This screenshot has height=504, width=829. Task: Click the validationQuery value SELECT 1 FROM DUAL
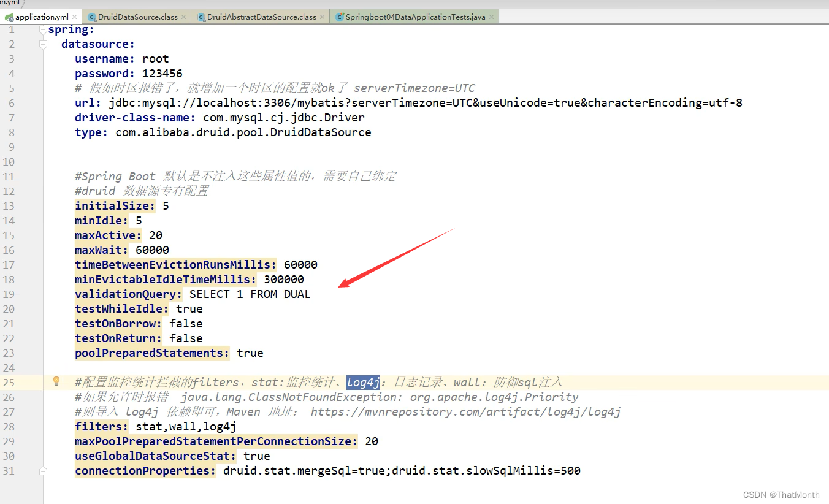[x=248, y=294]
